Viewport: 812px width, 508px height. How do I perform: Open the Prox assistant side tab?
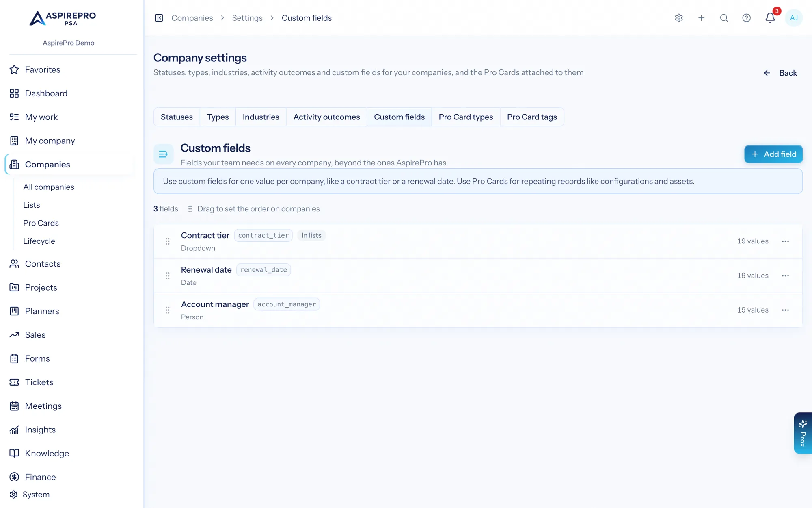click(803, 433)
